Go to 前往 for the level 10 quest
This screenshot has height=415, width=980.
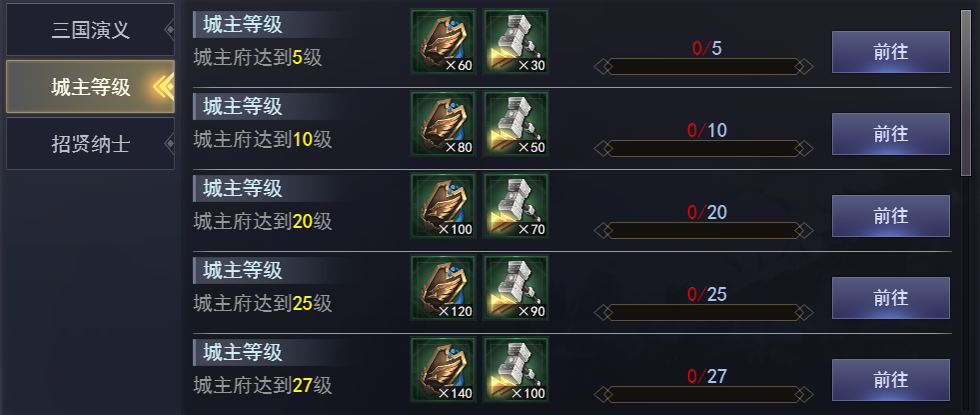point(891,134)
